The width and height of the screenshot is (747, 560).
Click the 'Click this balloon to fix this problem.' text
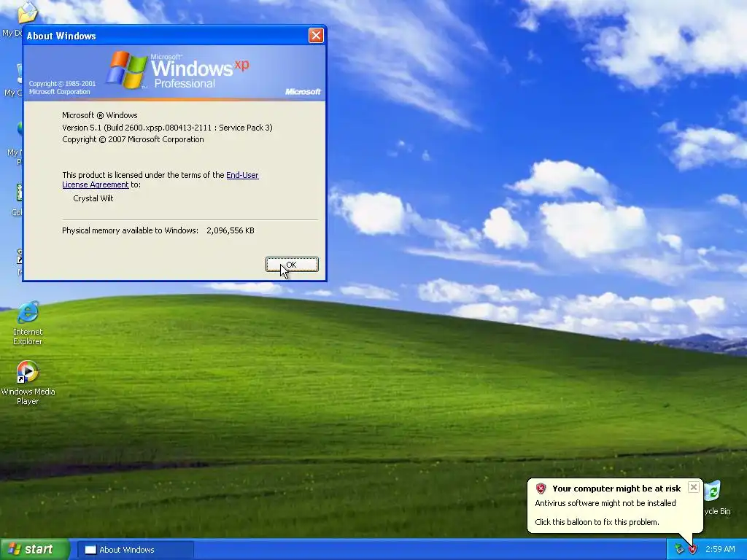pos(597,522)
